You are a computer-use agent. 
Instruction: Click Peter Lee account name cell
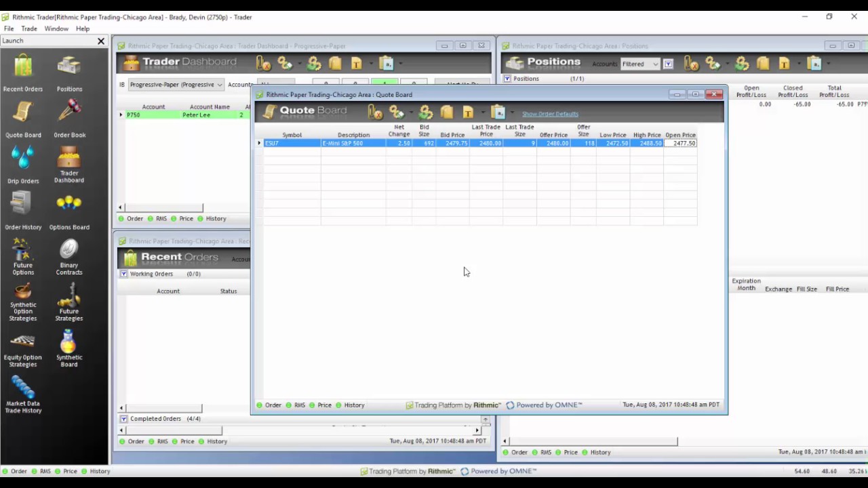point(196,115)
